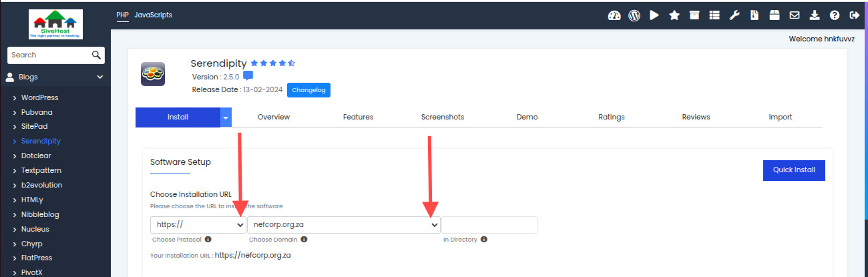Switch to the Screenshots tab

click(x=443, y=117)
